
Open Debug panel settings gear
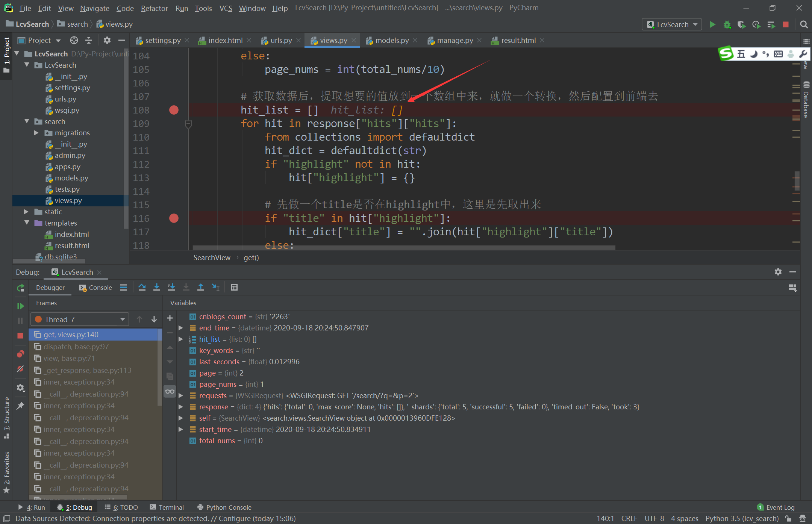(778, 271)
